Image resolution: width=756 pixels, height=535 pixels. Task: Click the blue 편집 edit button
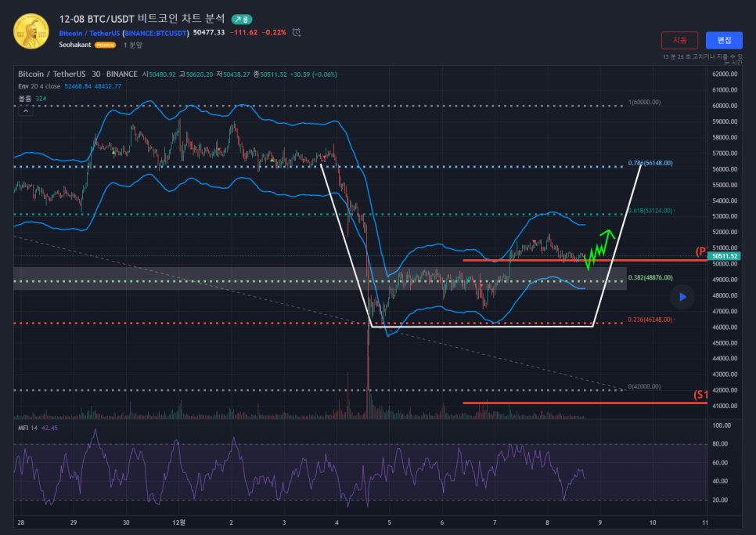pos(724,40)
